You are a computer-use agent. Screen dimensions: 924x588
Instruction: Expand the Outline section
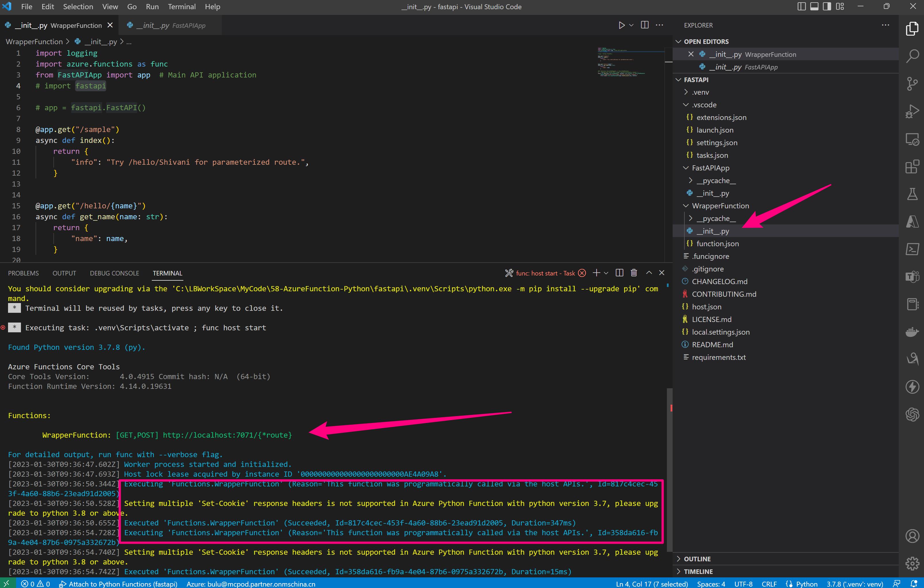click(786, 559)
